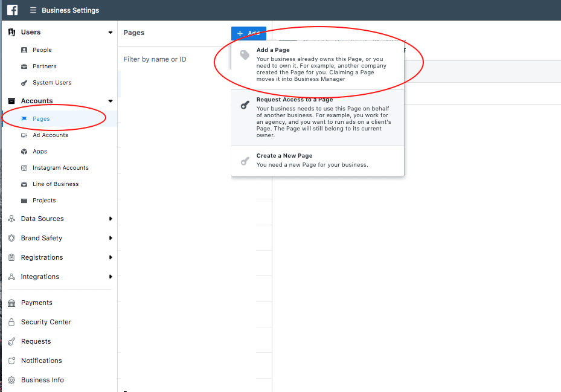Collapse the Accounts section arrow

point(110,101)
